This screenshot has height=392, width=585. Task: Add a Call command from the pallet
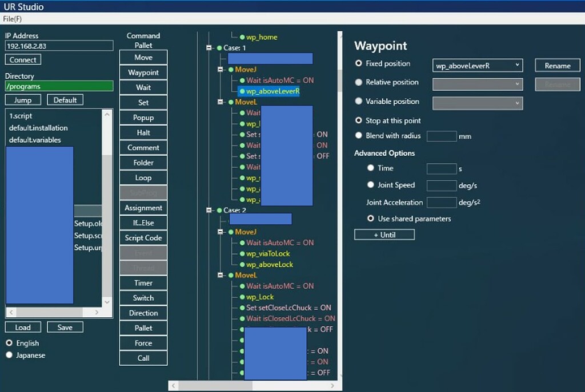(x=143, y=358)
